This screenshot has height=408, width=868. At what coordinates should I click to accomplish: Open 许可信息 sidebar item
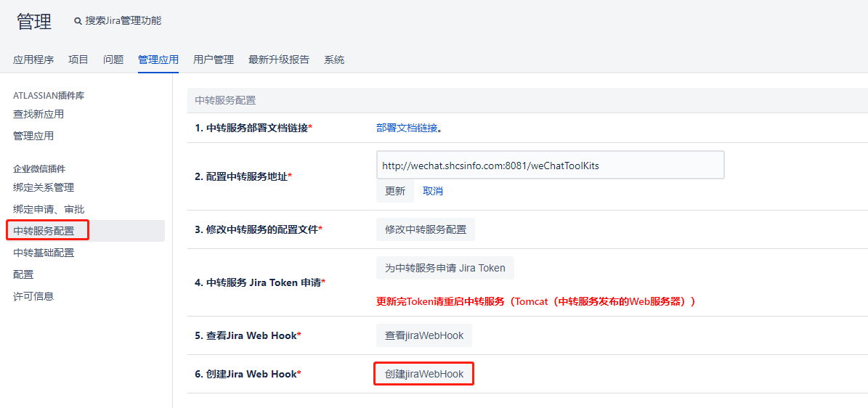point(33,296)
